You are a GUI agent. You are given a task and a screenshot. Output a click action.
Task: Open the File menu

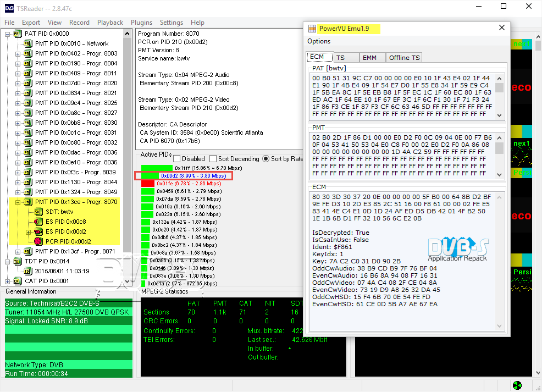(9, 23)
